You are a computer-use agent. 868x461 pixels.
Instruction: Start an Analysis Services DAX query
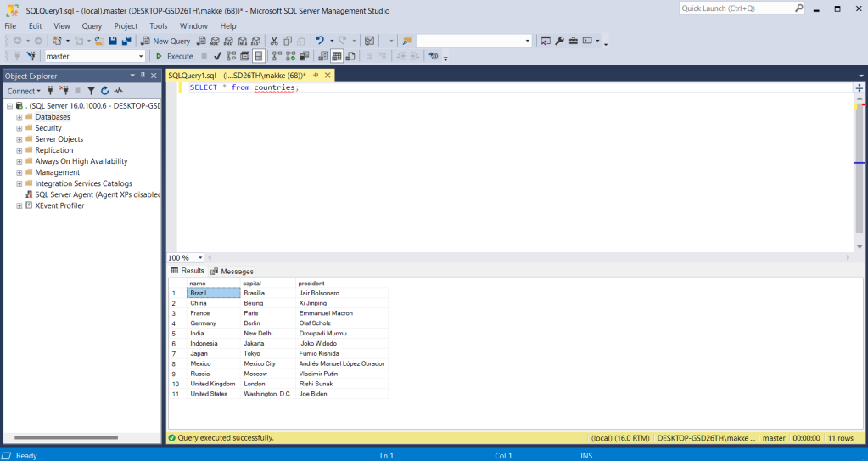click(x=255, y=41)
